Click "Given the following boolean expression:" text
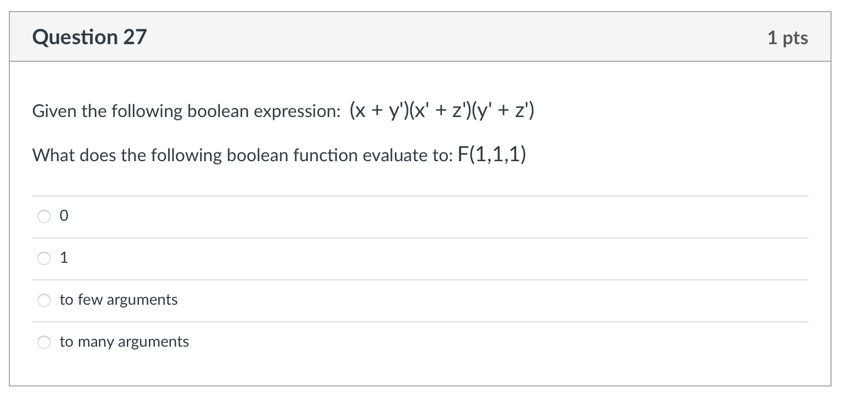This screenshot has height=403, width=868. [187, 112]
